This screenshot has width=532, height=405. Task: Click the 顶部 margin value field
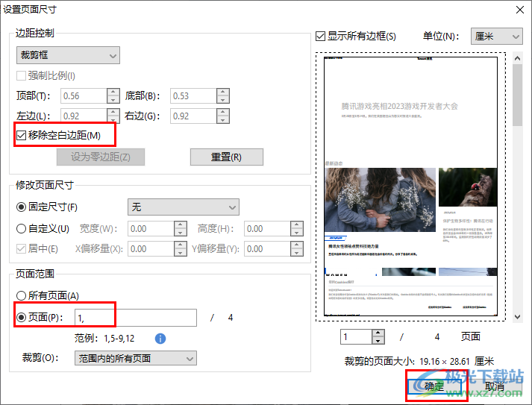coord(84,95)
